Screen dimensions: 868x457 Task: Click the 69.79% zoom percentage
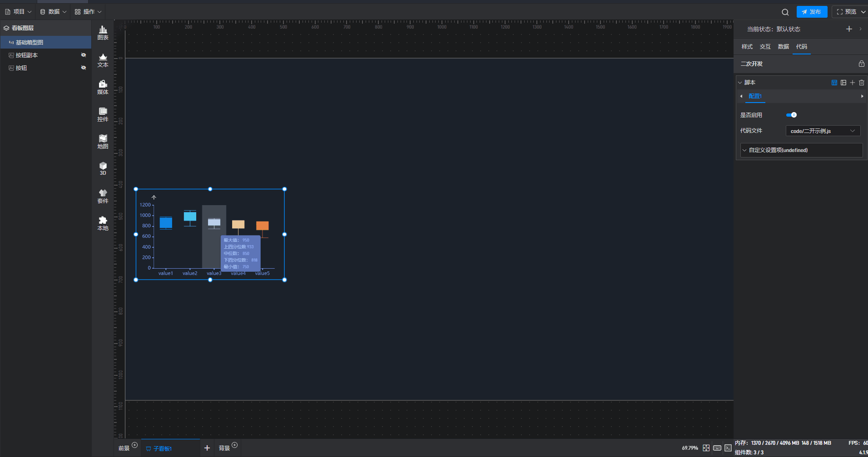tap(690, 448)
